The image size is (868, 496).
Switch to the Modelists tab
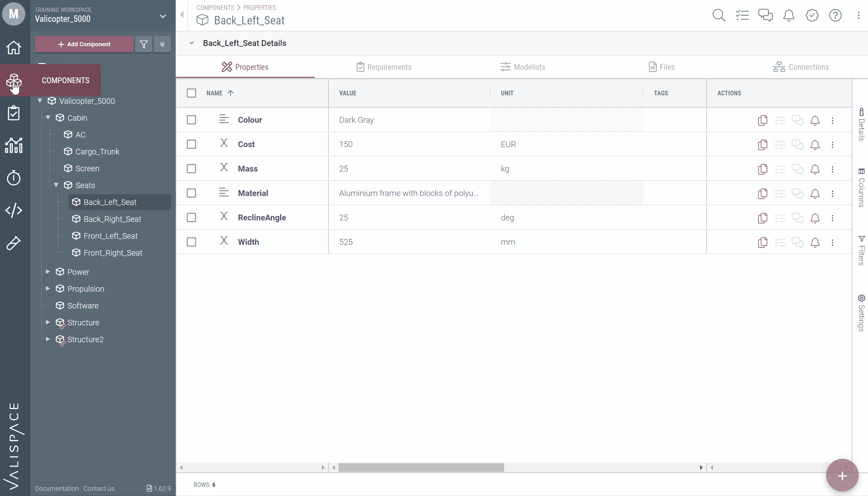(522, 67)
